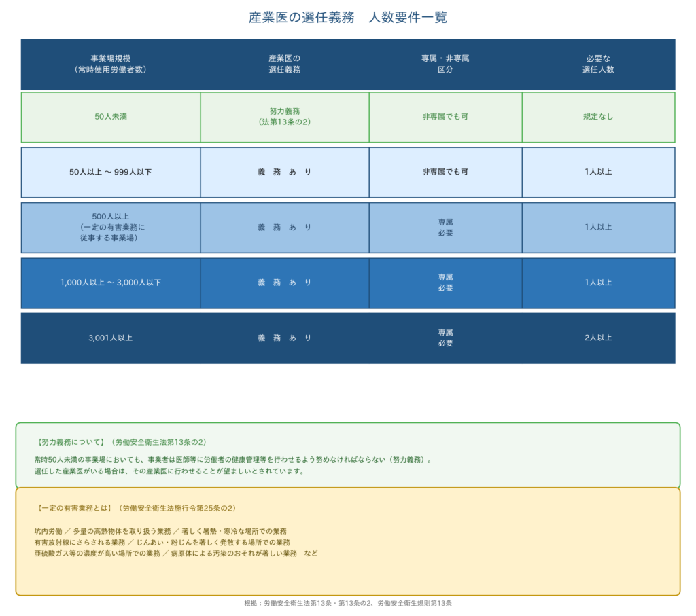Select the 2人以上 requirement cell
The height and width of the screenshot is (616, 696).
[x=597, y=338]
